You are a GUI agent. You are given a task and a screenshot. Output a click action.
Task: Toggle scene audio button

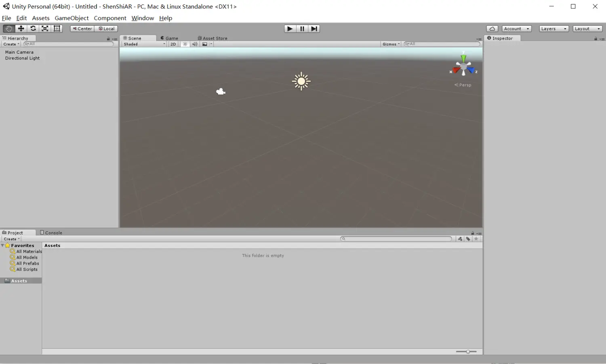click(195, 44)
